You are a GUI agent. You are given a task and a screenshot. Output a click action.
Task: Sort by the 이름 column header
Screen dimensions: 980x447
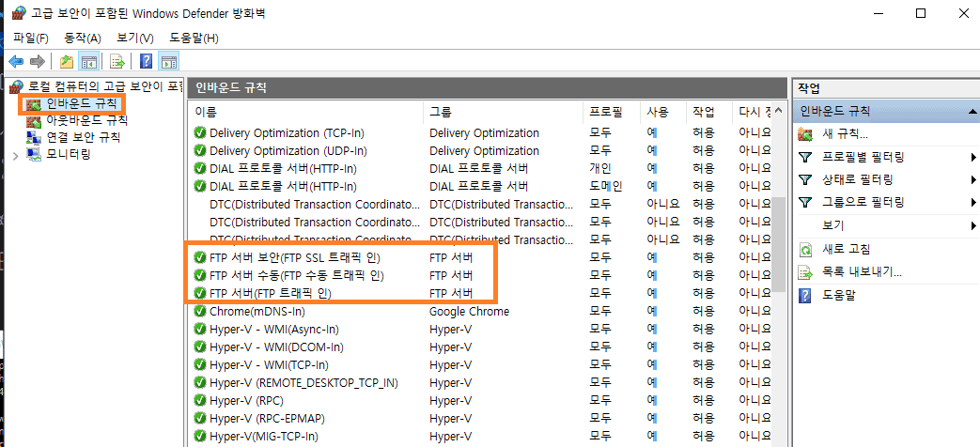click(306, 113)
